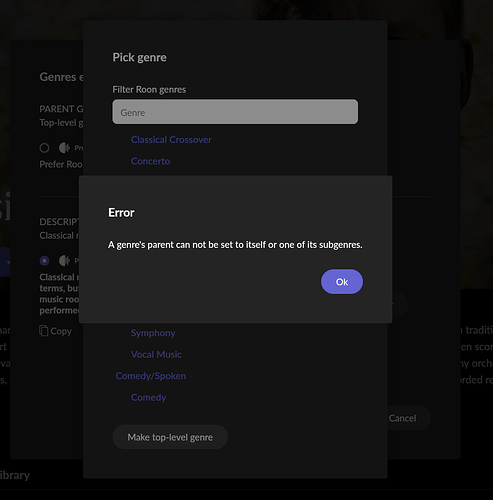Click the error message text

[x=235, y=245]
